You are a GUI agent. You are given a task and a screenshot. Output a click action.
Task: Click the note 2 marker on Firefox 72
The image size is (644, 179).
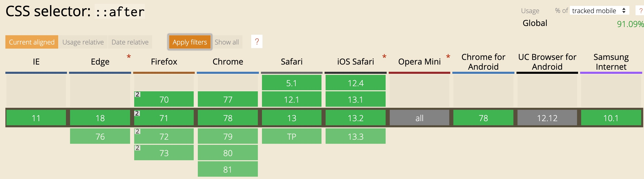pos(138,131)
